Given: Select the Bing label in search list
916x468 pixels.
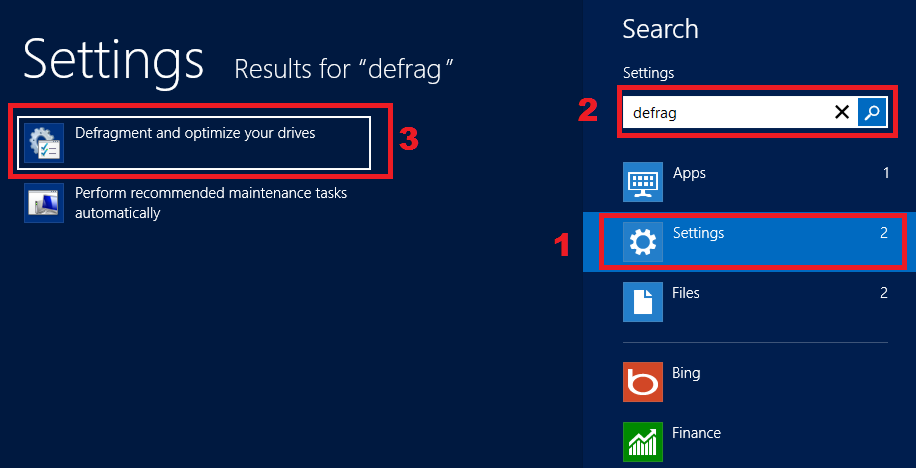Looking at the screenshot, I should pos(686,373).
